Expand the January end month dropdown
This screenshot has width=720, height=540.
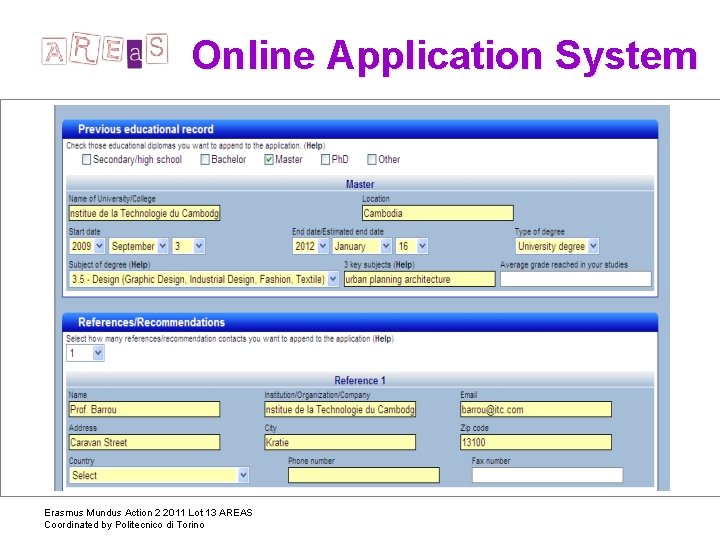coord(362,246)
